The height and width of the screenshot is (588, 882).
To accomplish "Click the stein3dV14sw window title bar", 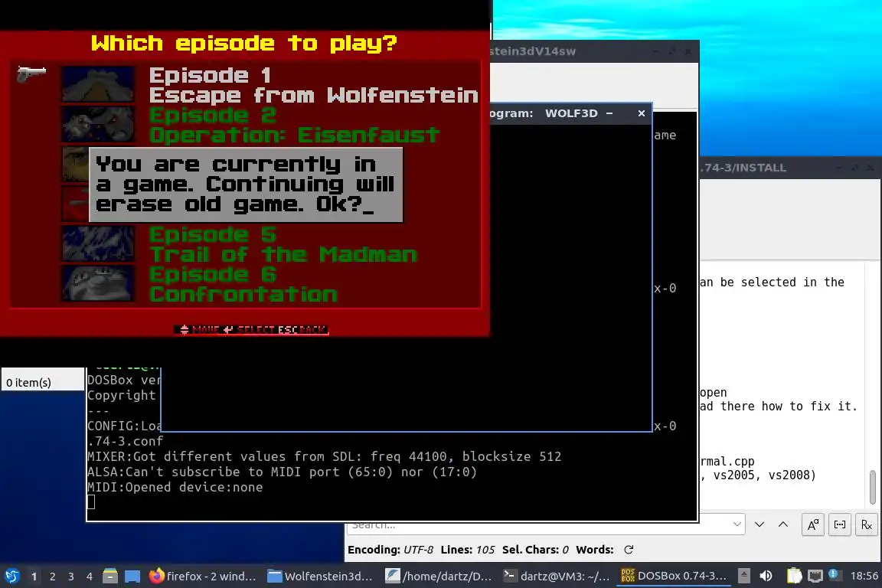I will 594,51.
